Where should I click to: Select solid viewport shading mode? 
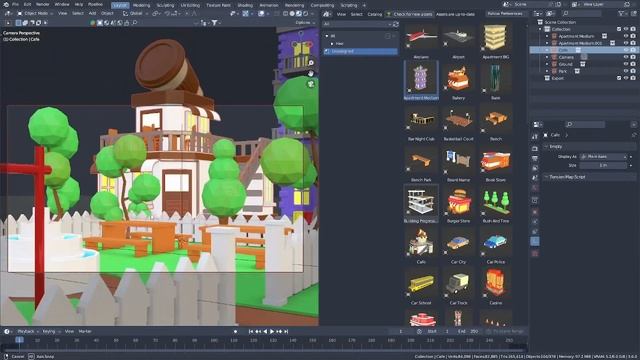pyautogui.click(x=292, y=13)
